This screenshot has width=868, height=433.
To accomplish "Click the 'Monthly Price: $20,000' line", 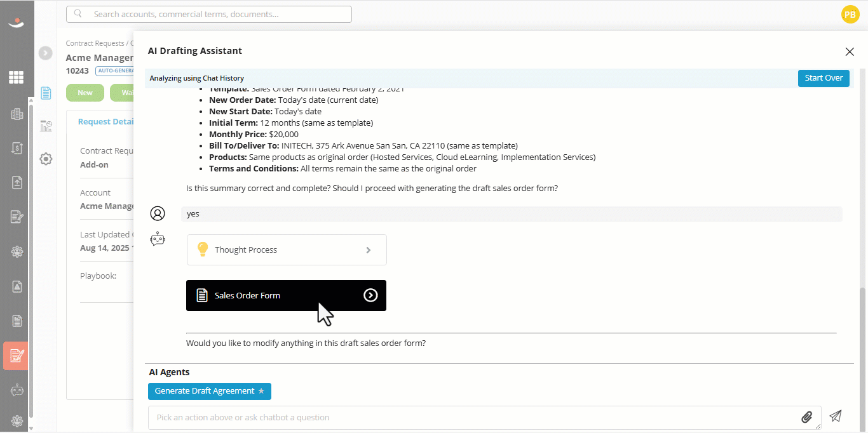I will (254, 135).
